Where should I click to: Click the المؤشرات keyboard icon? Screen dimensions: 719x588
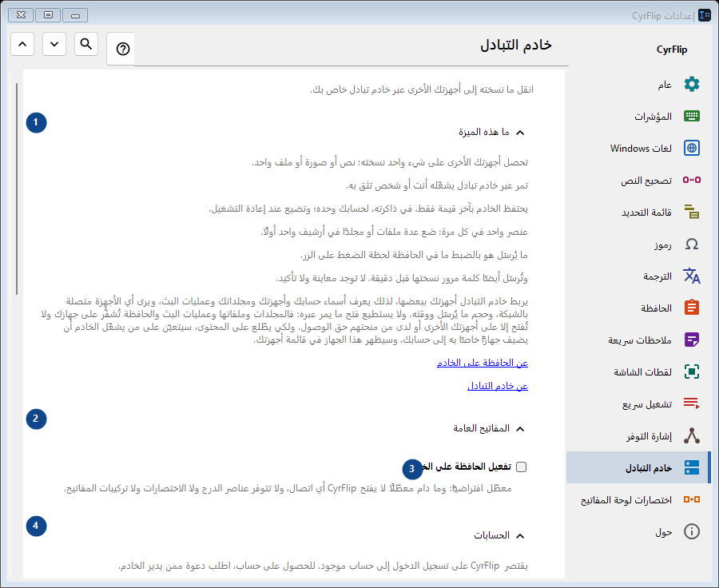[x=692, y=116]
